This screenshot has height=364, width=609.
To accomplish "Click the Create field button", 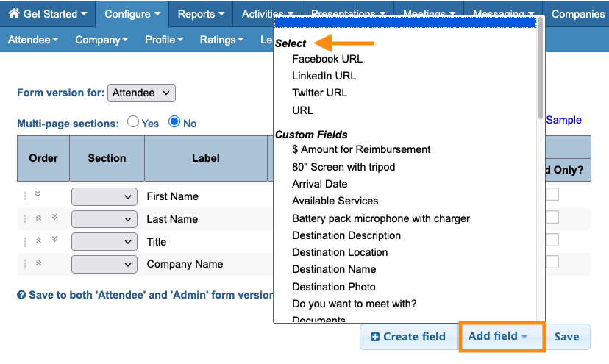I will click(x=407, y=337).
